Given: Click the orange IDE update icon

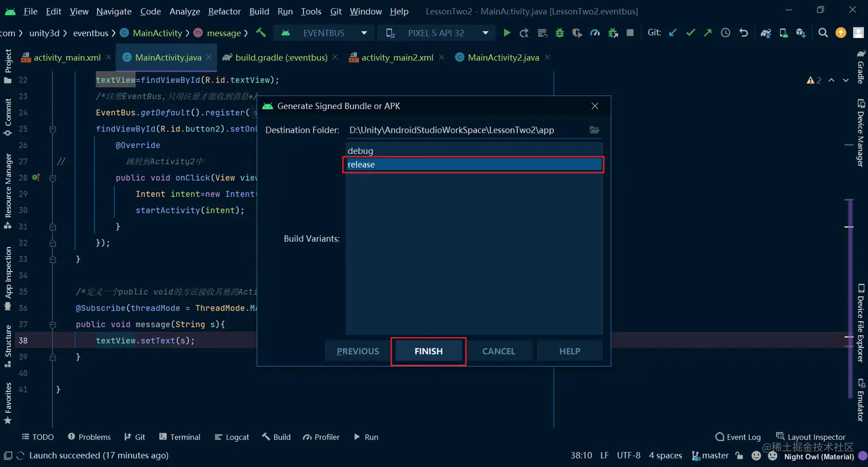Looking at the screenshot, I should point(841,33).
